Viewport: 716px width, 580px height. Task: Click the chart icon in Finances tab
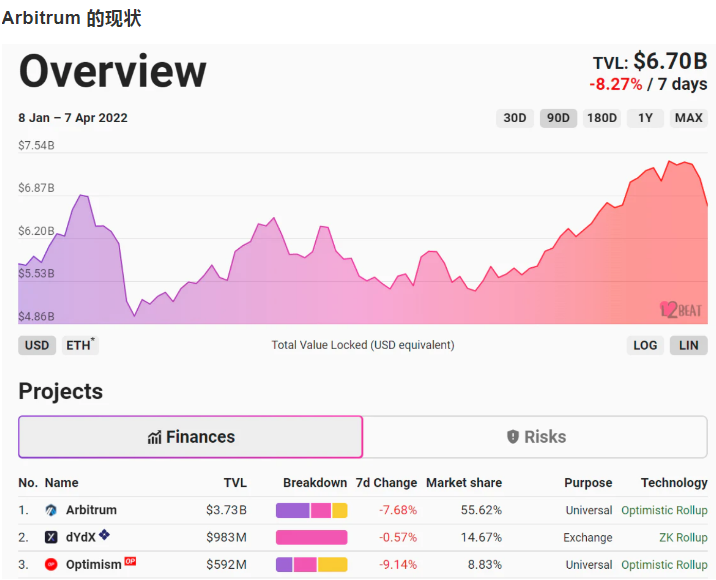pyautogui.click(x=154, y=438)
